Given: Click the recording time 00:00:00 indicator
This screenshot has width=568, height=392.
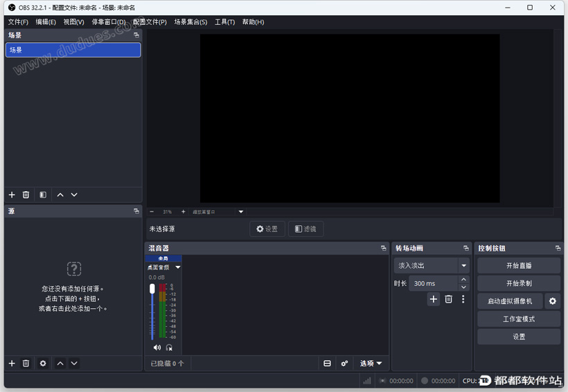Looking at the screenshot, I should point(443,381).
